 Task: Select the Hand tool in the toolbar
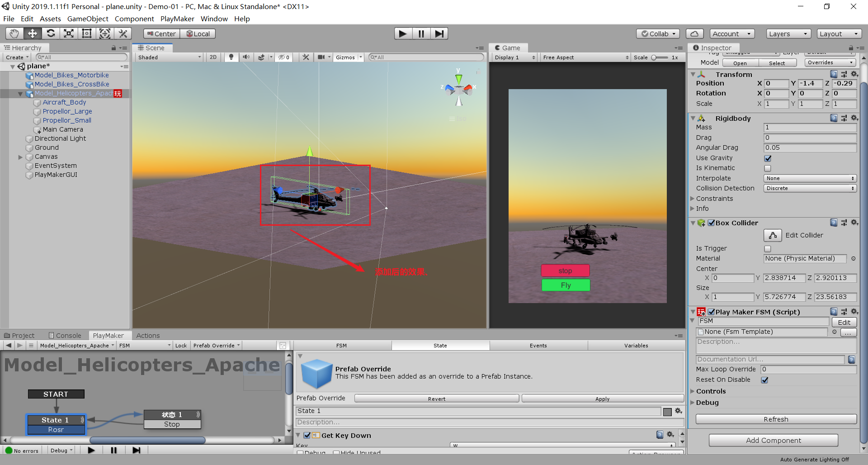[14, 33]
